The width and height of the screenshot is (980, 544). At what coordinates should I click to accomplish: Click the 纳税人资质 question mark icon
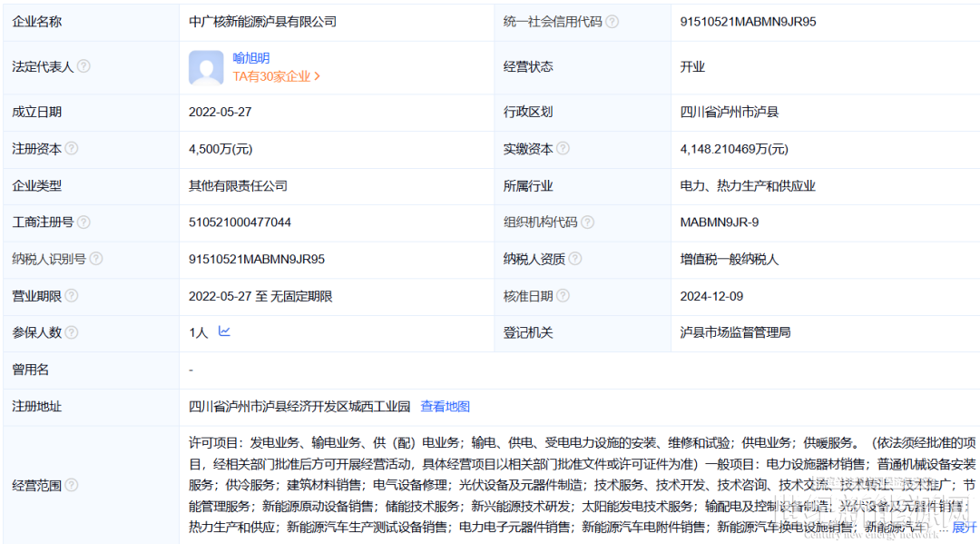coord(574,259)
